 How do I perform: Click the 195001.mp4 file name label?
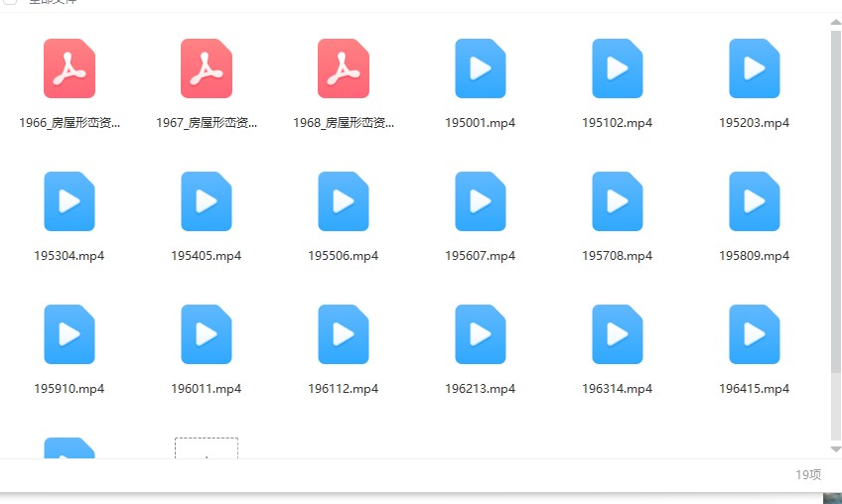pyautogui.click(x=480, y=123)
